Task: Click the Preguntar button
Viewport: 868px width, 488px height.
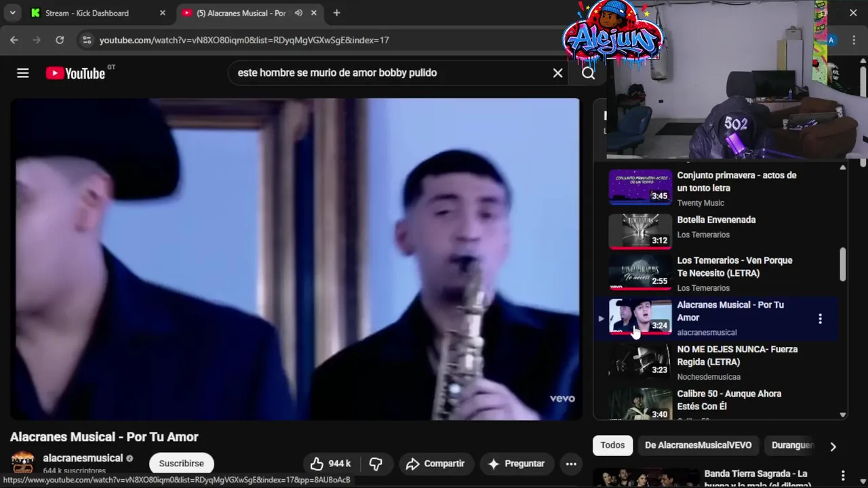Action: [517, 464]
